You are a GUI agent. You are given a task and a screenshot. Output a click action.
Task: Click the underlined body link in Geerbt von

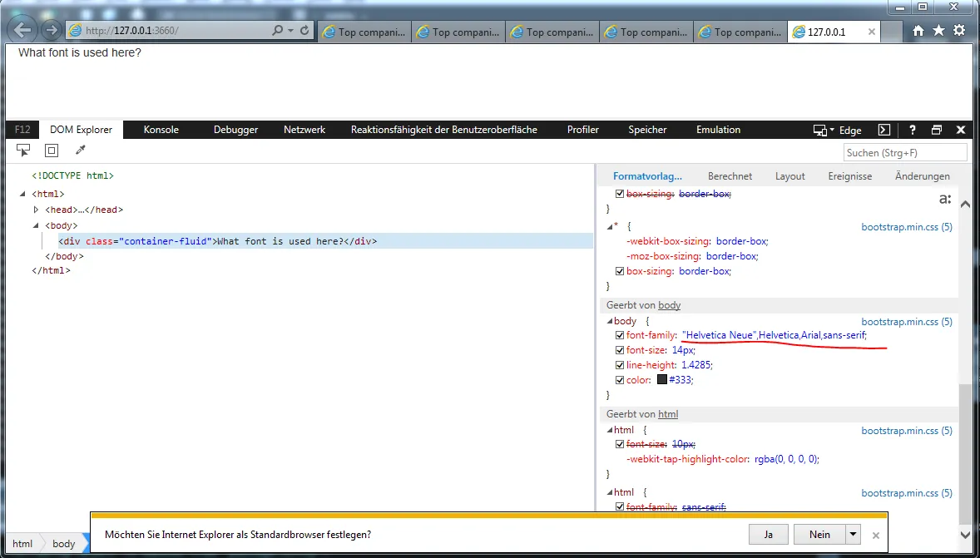670,305
